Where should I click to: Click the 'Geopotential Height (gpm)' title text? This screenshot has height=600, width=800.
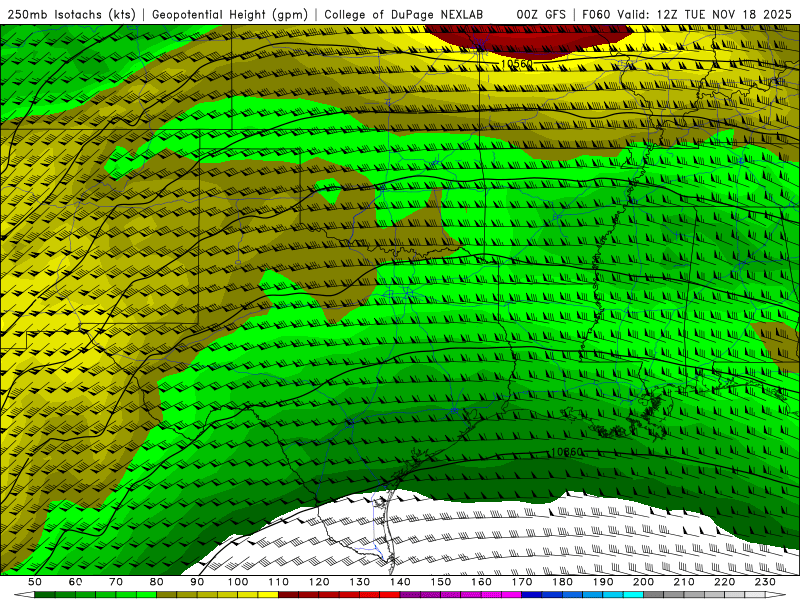pyautogui.click(x=230, y=14)
